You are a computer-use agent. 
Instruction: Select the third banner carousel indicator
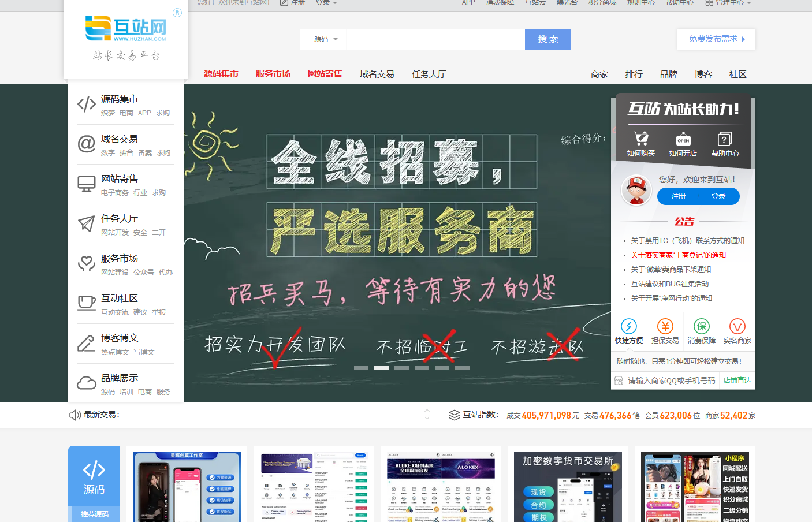pyautogui.click(x=401, y=368)
